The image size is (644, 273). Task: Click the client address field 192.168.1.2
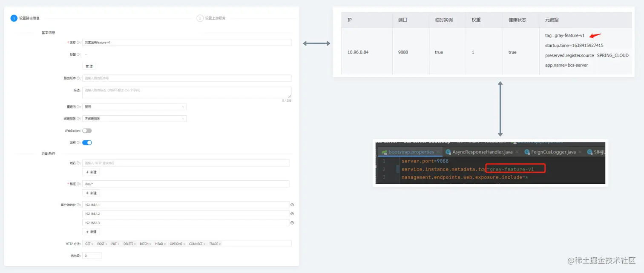tap(186, 213)
